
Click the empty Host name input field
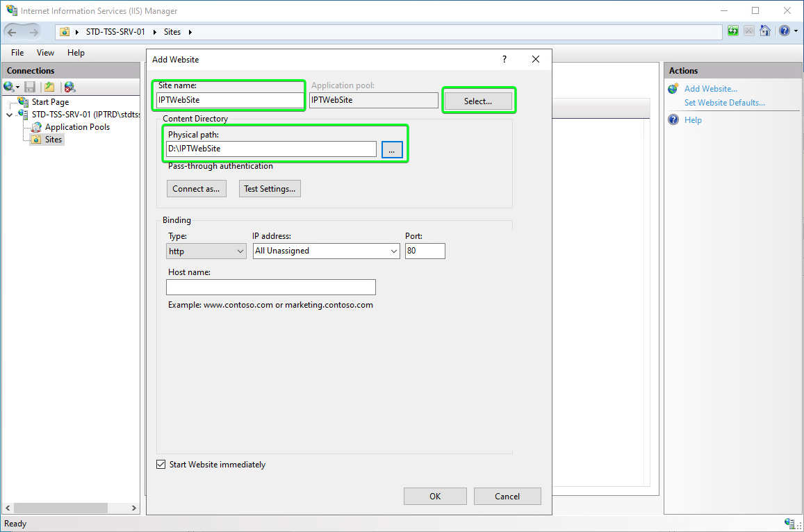[x=271, y=287]
